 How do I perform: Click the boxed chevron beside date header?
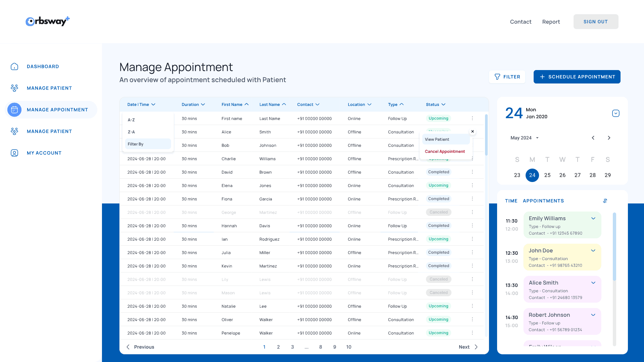click(x=616, y=113)
